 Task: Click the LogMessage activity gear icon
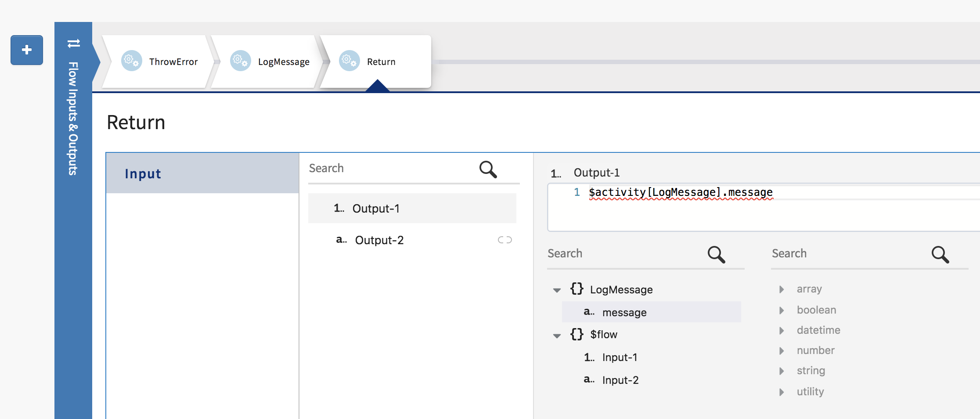pos(240,61)
